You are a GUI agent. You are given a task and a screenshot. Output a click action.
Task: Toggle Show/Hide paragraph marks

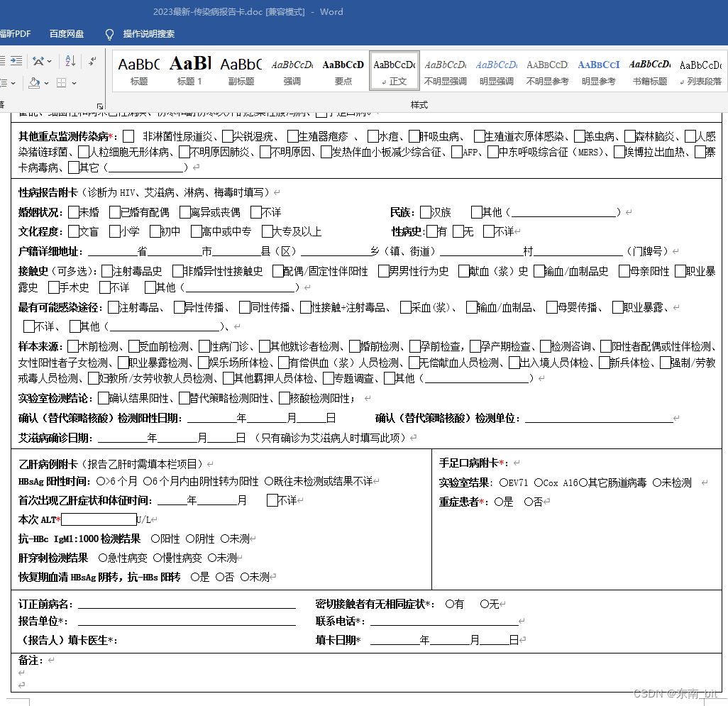pos(92,61)
